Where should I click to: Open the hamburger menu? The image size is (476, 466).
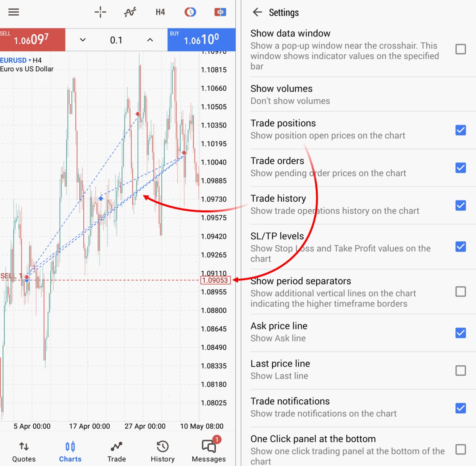click(x=13, y=12)
